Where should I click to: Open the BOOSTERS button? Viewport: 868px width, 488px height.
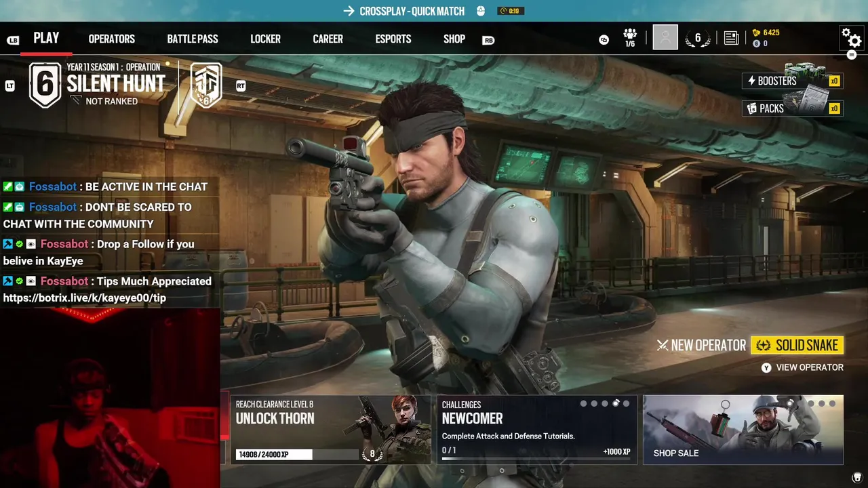792,81
